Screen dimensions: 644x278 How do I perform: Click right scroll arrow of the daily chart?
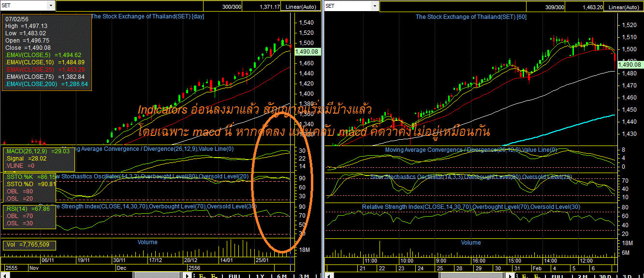point(187,276)
